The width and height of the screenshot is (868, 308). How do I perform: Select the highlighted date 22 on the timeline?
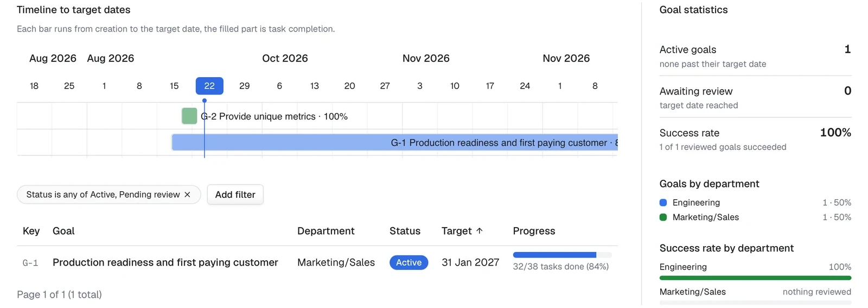click(209, 86)
